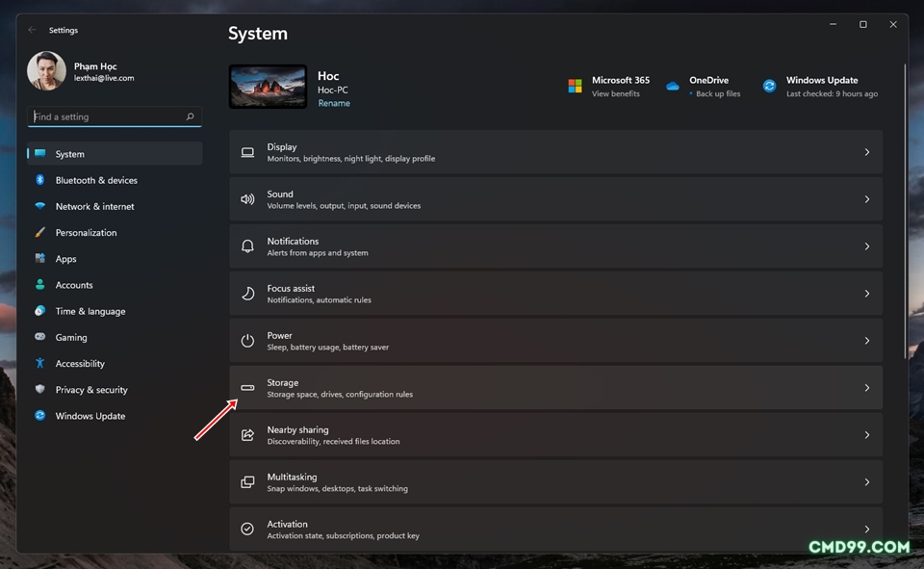Click the Find a setting search box
The height and width of the screenshot is (569, 924).
pyautogui.click(x=115, y=116)
